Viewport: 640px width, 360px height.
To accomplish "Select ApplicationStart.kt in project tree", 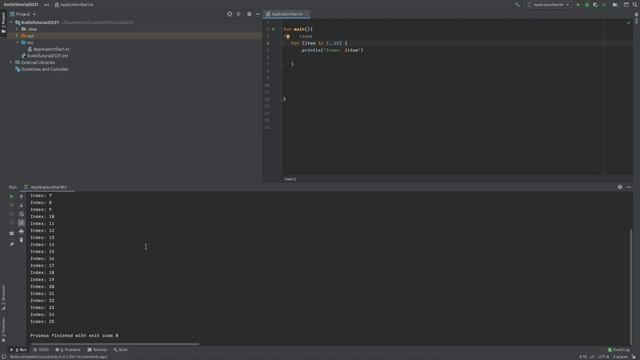I will 49,49.
